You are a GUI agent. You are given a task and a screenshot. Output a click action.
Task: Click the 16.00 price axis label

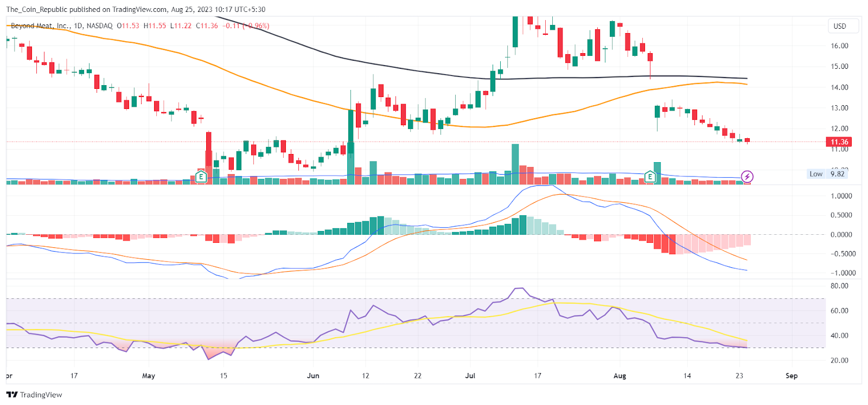coord(840,46)
